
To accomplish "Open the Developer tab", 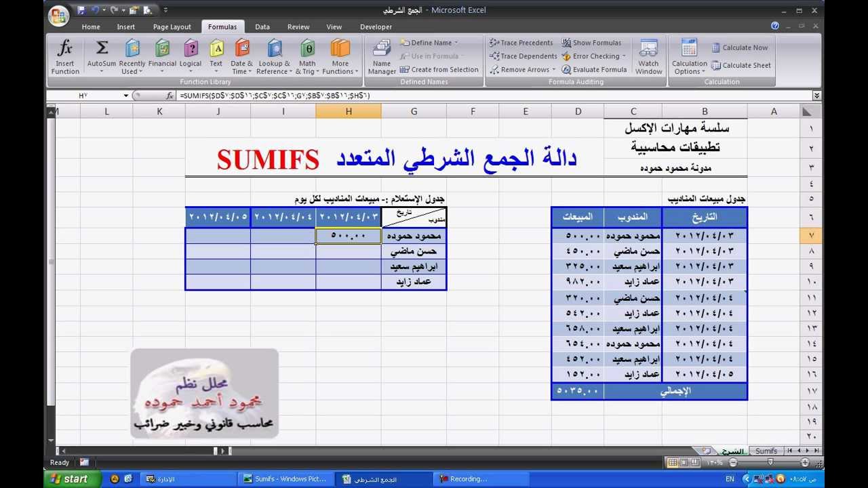I will point(376,27).
